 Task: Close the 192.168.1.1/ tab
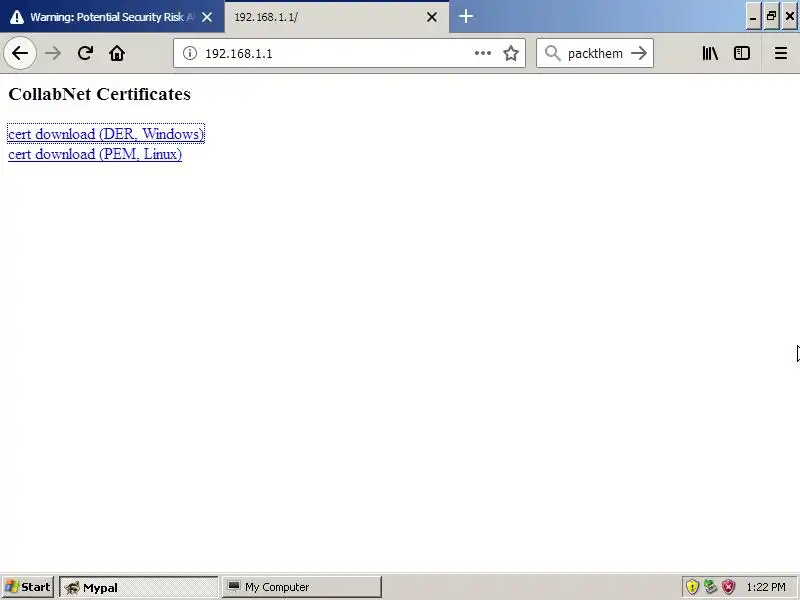tap(432, 17)
